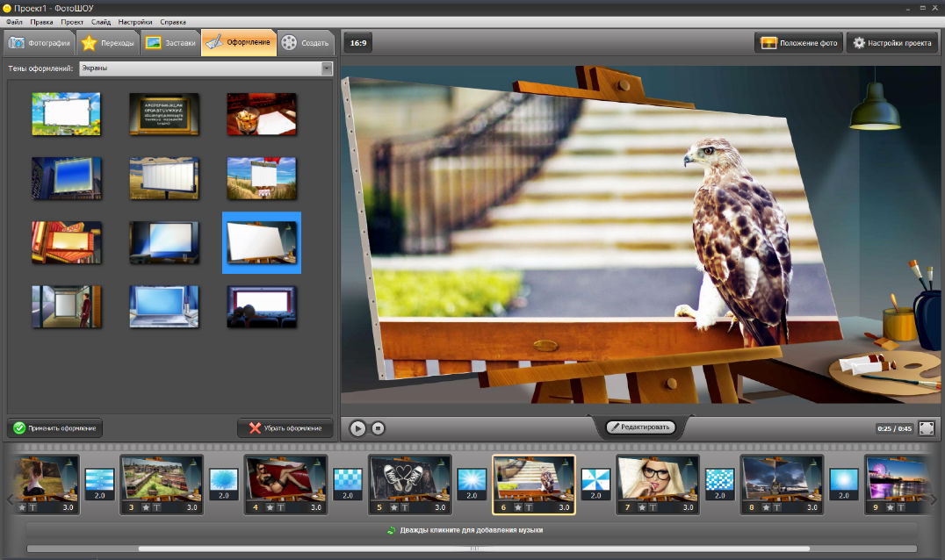Select the orange neon marquee theme

point(66,242)
